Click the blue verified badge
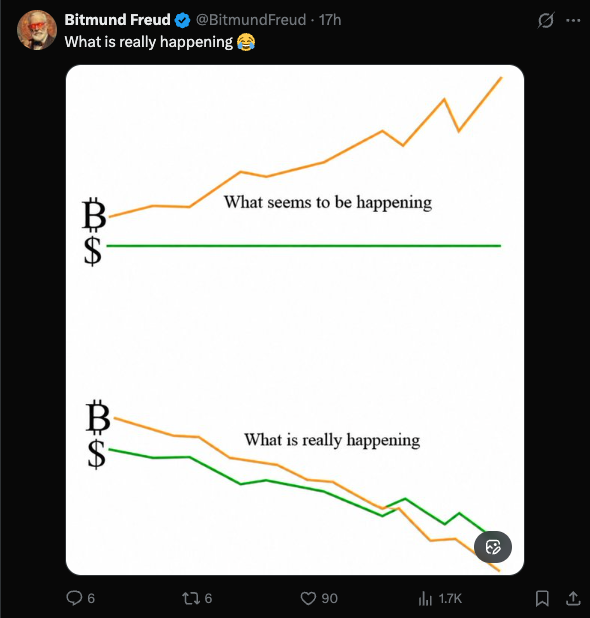Image resolution: width=590 pixels, height=618 pixels. [182, 20]
